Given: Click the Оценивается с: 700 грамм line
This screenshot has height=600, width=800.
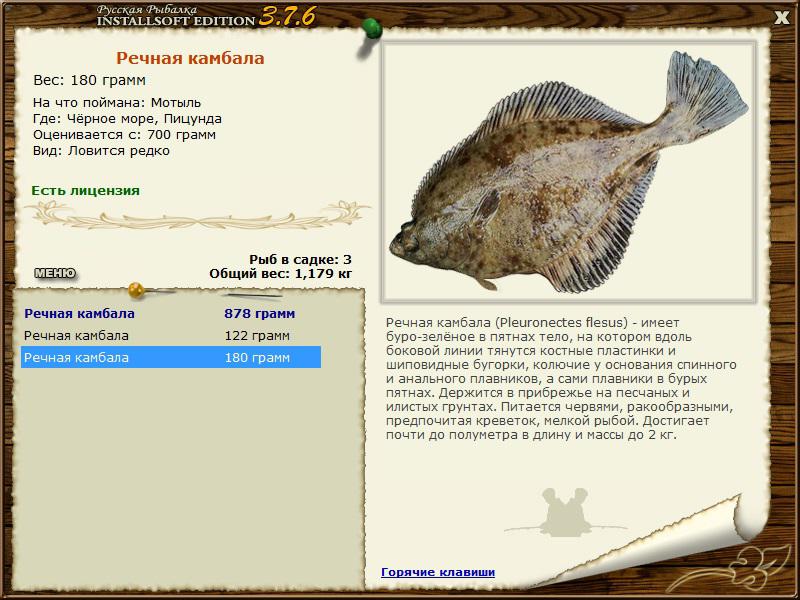Looking at the screenshot, I should (124, 134).
